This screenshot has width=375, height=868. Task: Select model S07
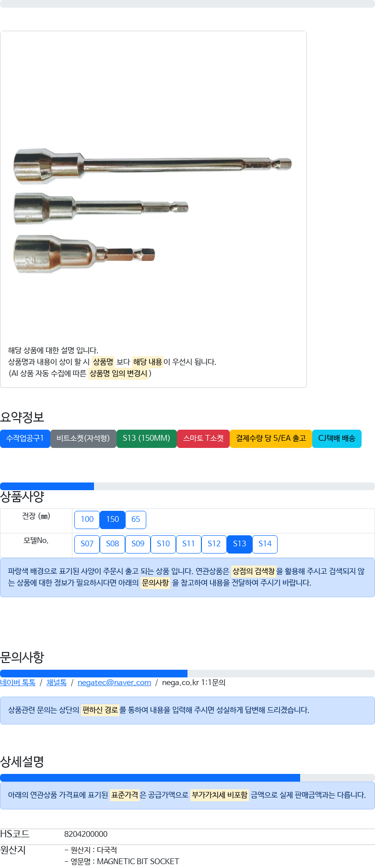point(87,544)
